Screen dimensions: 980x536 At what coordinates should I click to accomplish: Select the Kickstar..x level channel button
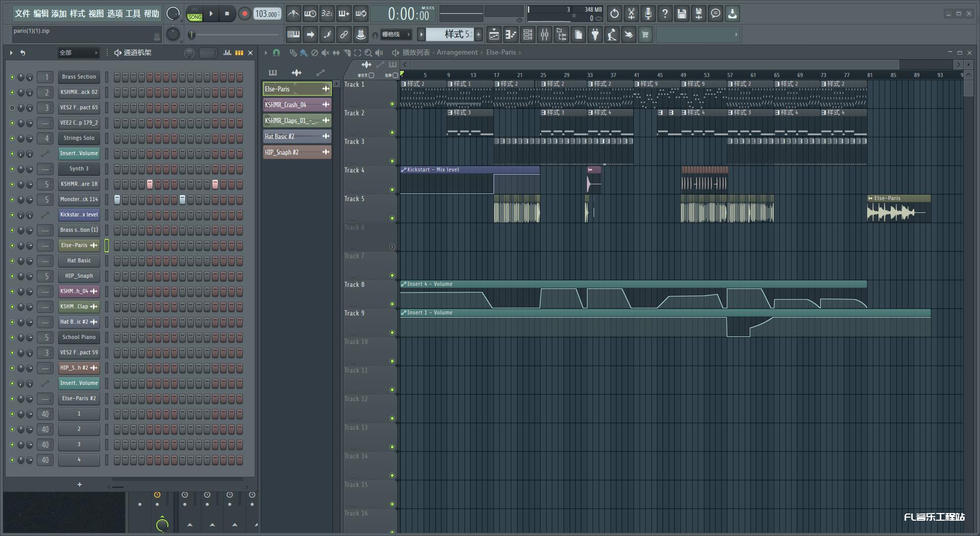(x=79, y=215)
